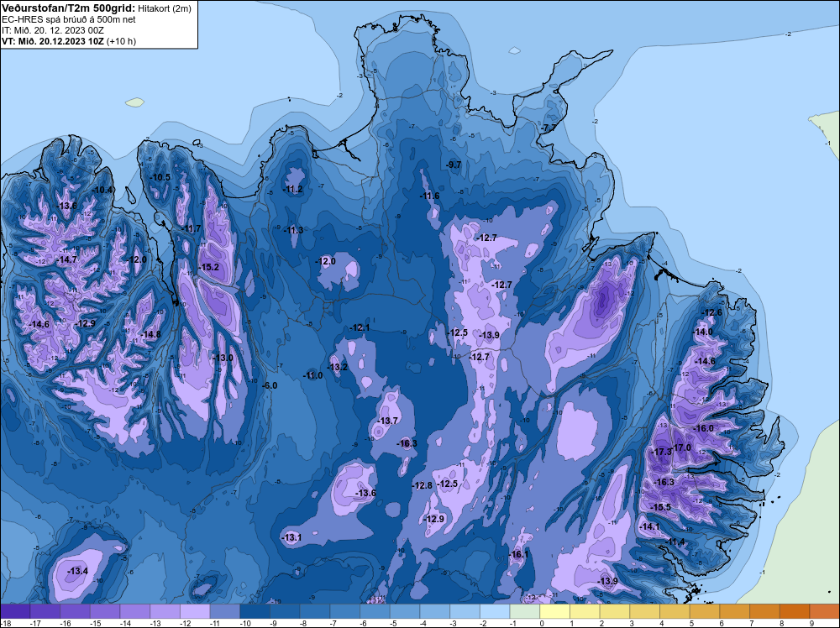This screenshot has height=628, width=840.
Task: Click the -11.0 temperature label
Action: pyautogui.click(x=313, y=375)
